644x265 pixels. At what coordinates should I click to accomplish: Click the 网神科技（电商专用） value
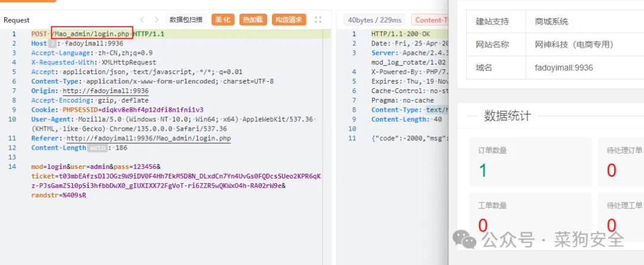point(574,44)
